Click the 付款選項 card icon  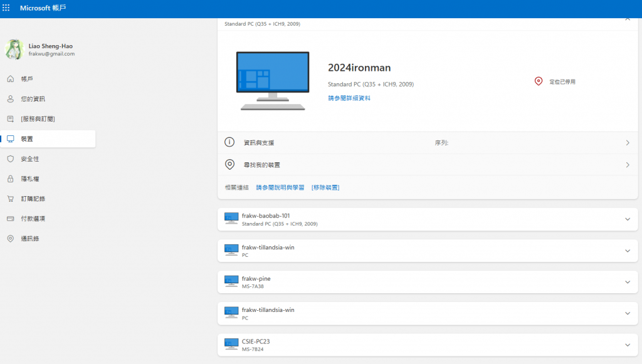click(11, 219)
